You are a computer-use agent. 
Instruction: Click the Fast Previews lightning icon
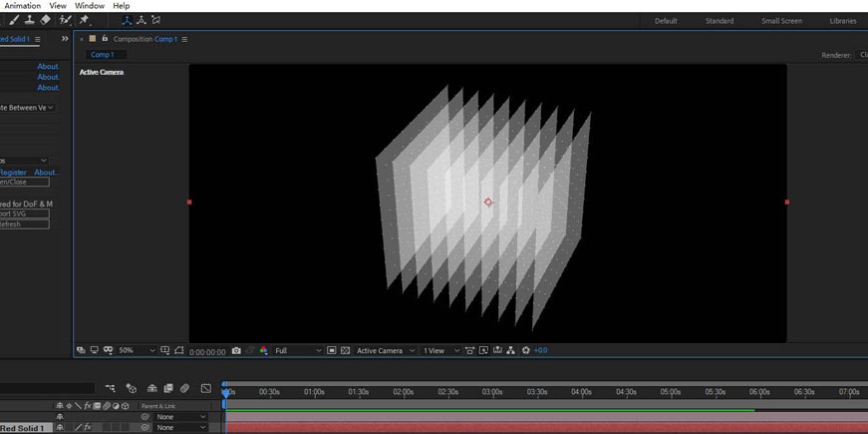[483, 350]
